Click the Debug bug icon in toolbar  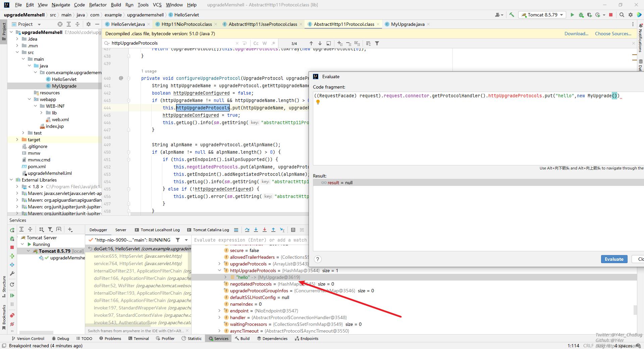coord(581,15)
